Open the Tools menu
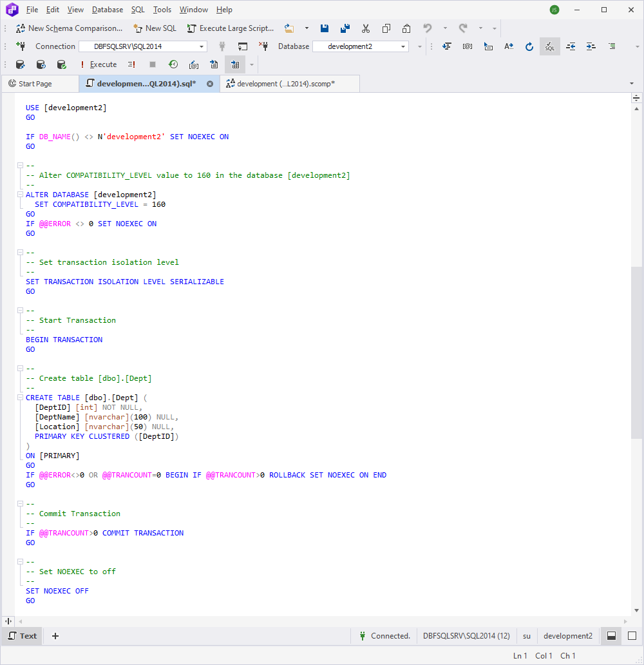This screenshot has width=644, height=665. click(x=162, y=10)
